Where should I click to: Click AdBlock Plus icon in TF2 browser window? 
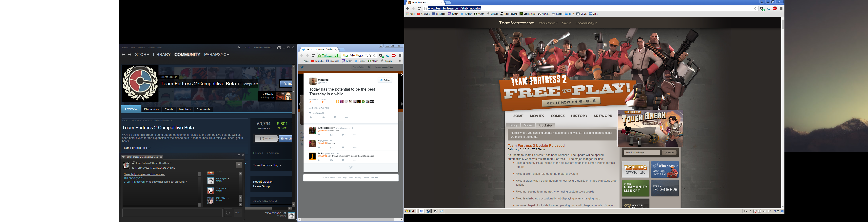775,9
